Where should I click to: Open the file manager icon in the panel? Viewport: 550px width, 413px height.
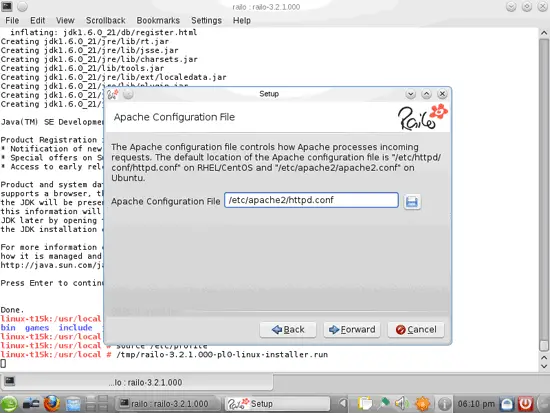(x=73, y=404)
